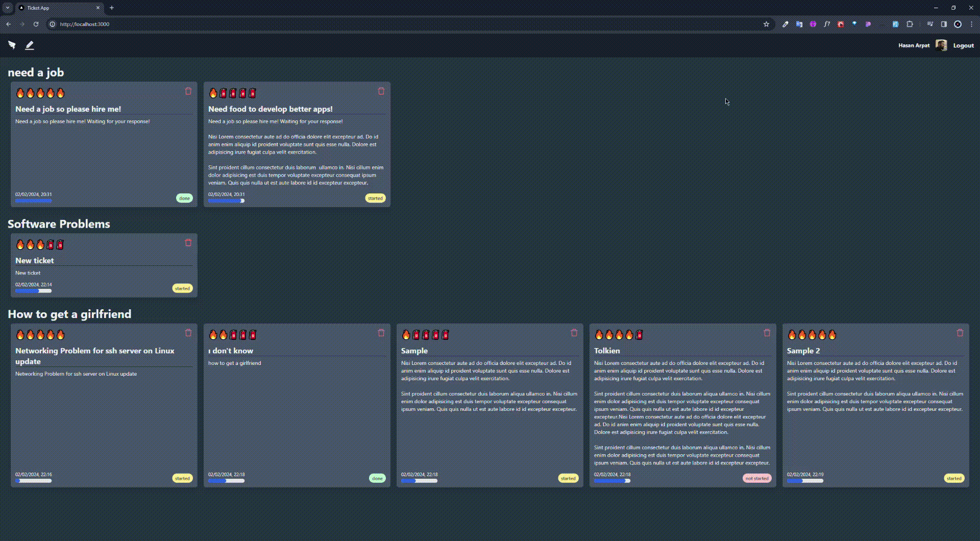Remove the 'Sample 2' ticket via trash icon

click(x=960, y=333)
